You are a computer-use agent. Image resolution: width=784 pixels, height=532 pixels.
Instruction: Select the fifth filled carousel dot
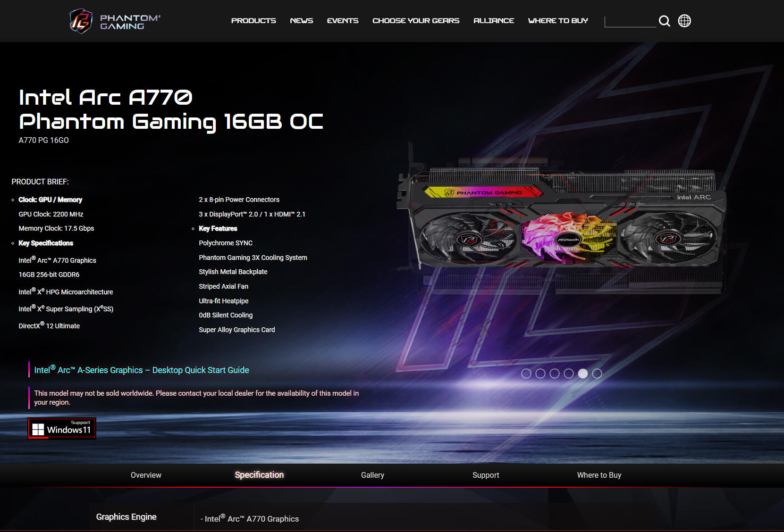pyautogui.click(x=583, y=374)
